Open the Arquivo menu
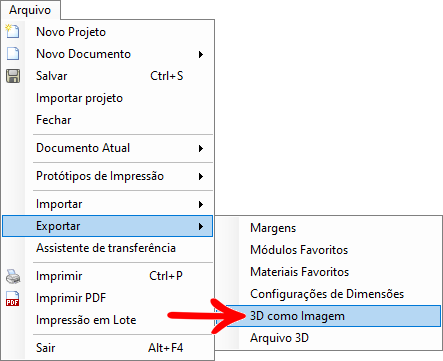Screen dimensions: 443x361 (30, 10)
